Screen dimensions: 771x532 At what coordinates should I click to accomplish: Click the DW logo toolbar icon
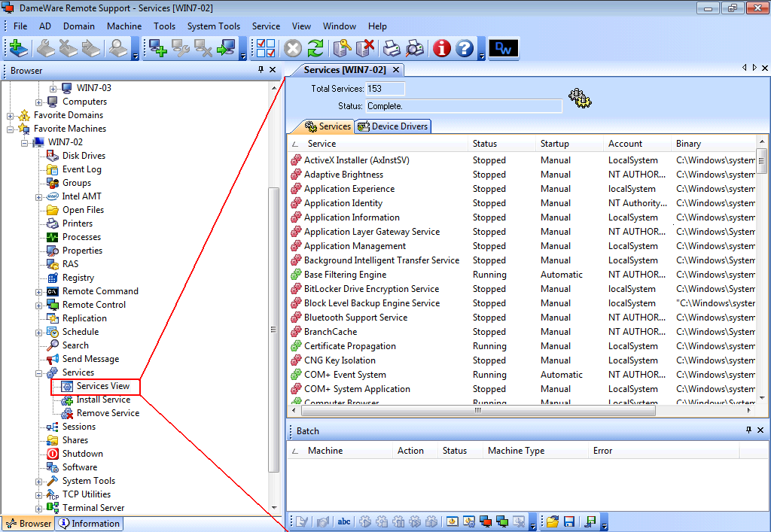504,48
